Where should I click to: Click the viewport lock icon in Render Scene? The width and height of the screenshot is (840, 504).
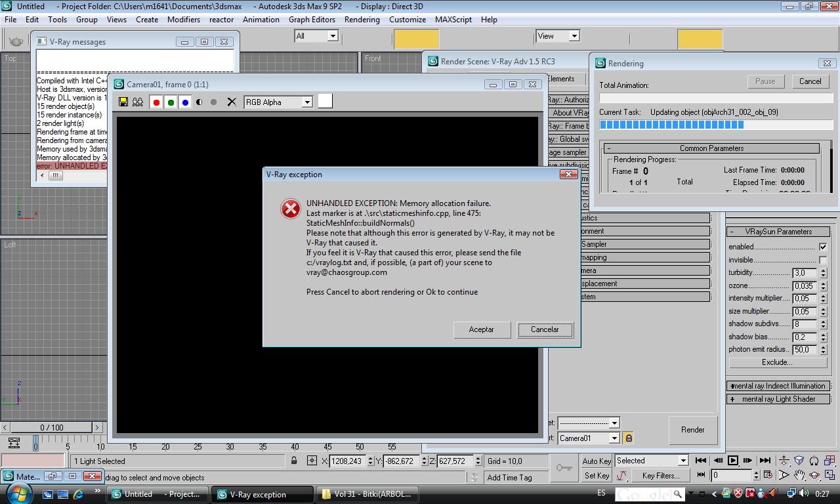click(628, 438)
